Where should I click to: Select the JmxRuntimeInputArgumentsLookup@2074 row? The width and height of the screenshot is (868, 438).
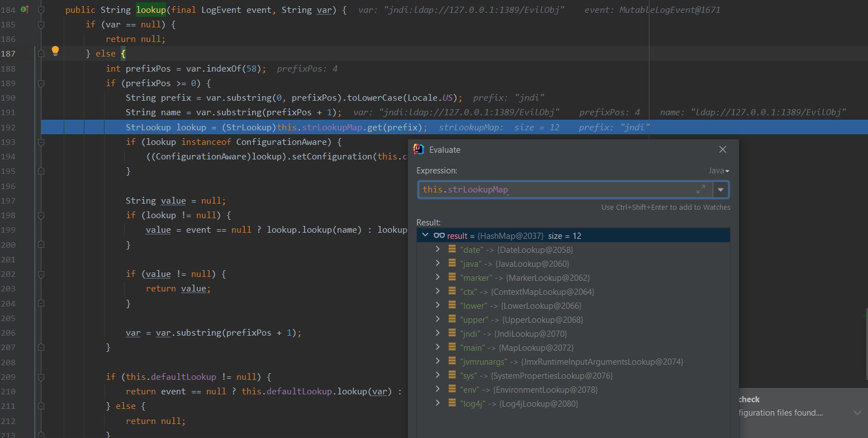coord(573,361)
